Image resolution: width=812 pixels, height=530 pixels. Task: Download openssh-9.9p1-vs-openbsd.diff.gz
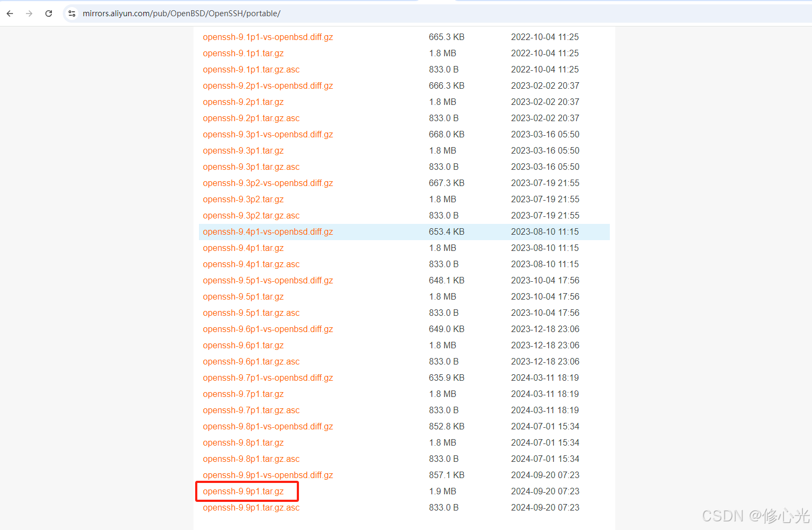click(268, 475)
